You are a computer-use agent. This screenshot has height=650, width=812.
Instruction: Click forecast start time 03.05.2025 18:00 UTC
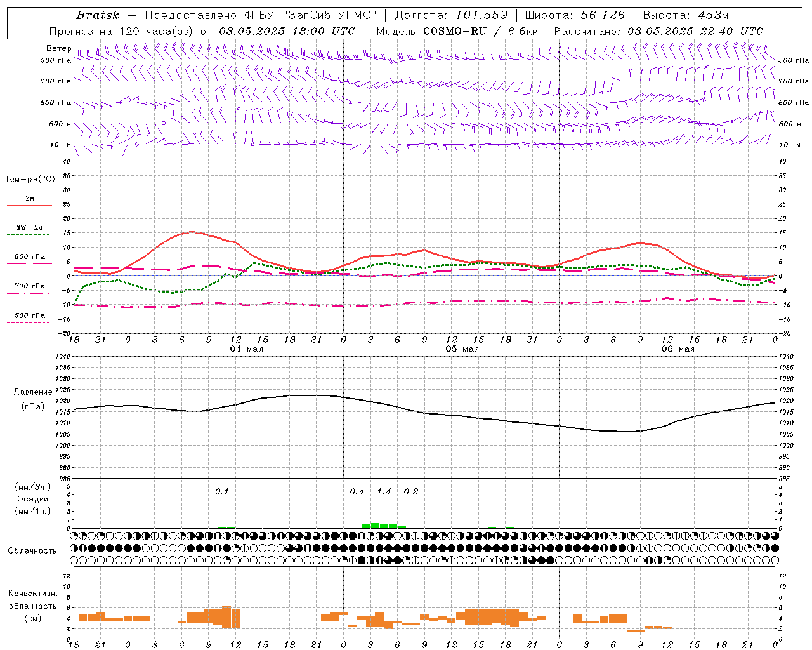(287, 31)
